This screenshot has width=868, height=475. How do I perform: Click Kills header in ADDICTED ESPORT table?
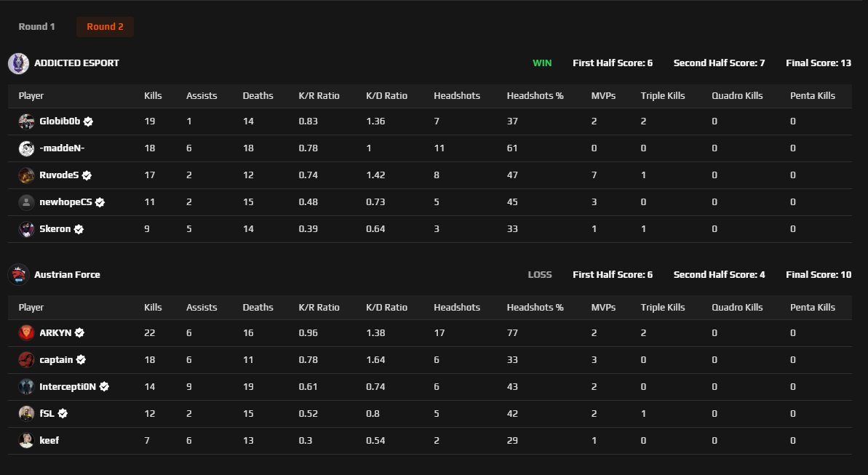[x=153, y=96]
